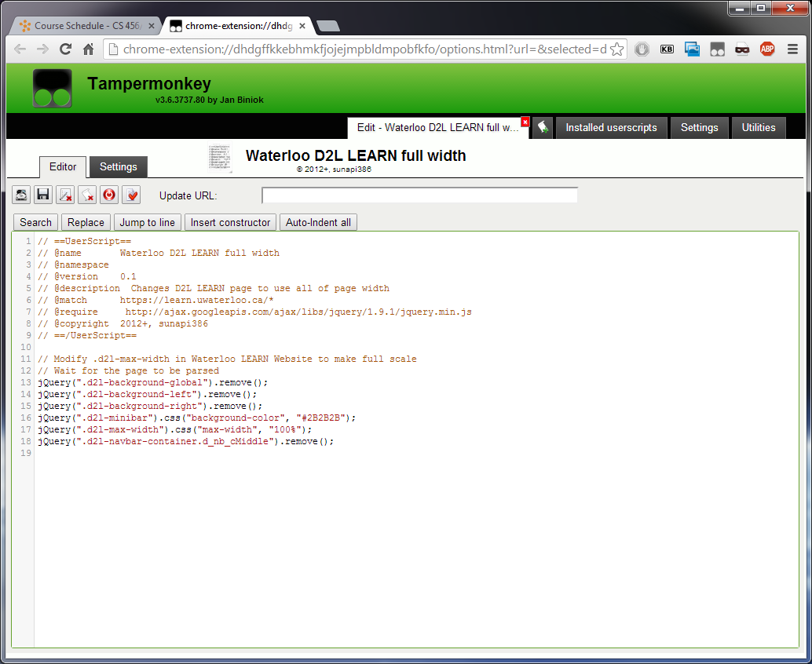Click the KB extension icon
Image resolution: width=812 pixels, height=664 pixels.
point(667,49)
